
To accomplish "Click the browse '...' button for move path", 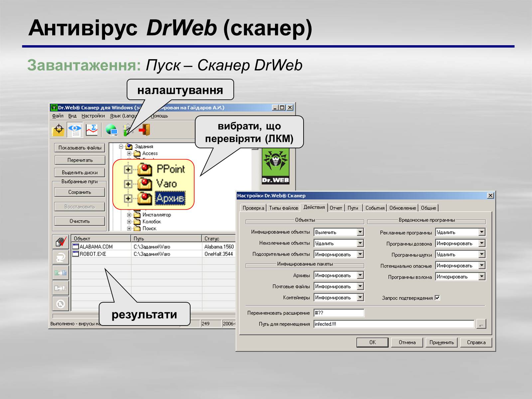I will pos(481,324).
